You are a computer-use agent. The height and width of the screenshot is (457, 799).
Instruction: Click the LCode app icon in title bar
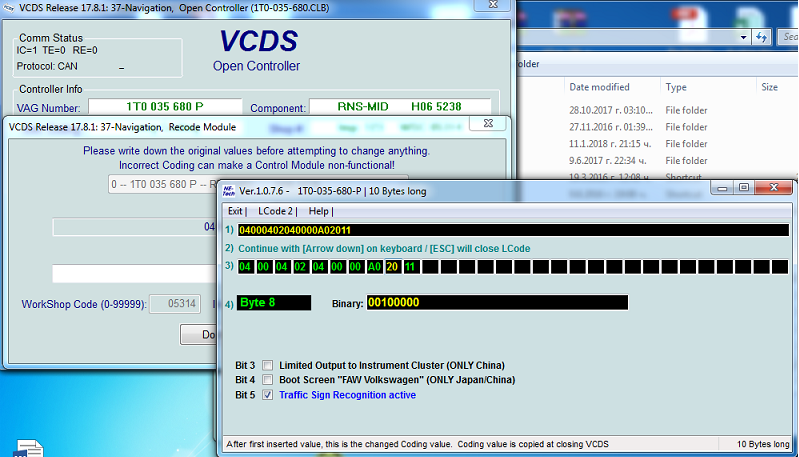229,190
